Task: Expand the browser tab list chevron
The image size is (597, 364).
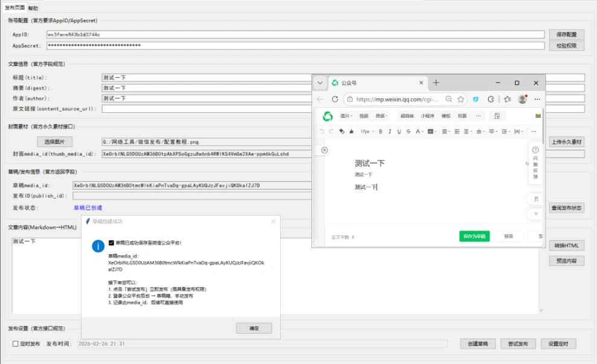Action: click(x=320, y=83)
